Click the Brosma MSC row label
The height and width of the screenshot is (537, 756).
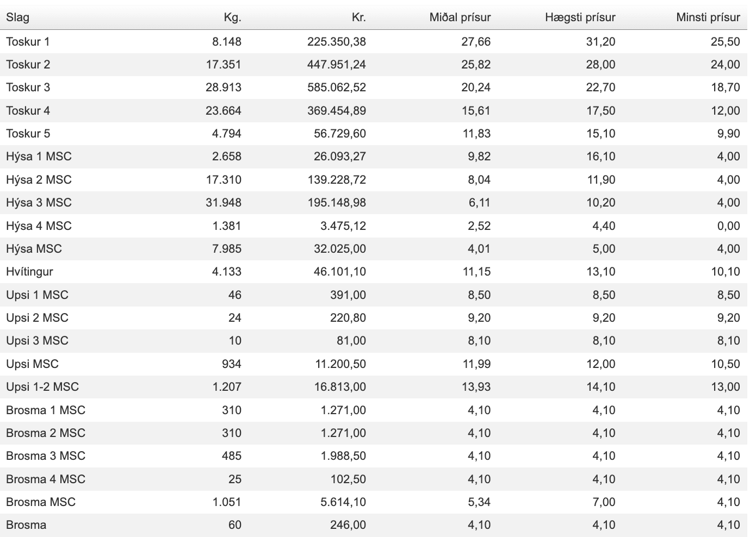click(x=41, y=502)
